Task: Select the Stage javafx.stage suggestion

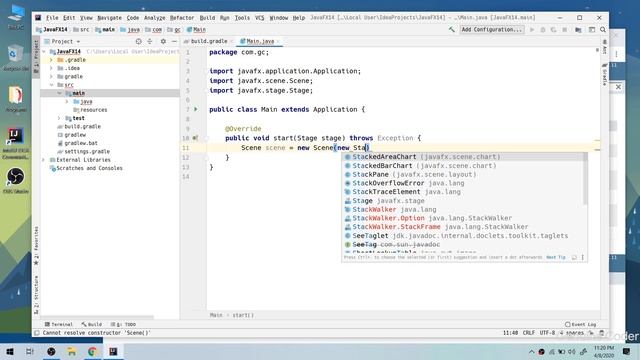Action: pyautogui.click(x=464, y=201)
